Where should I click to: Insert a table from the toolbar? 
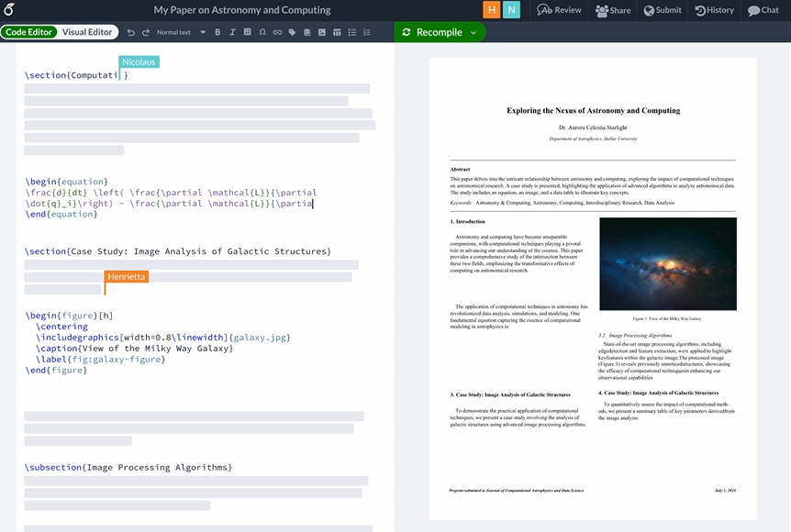[x=337, y=32]
